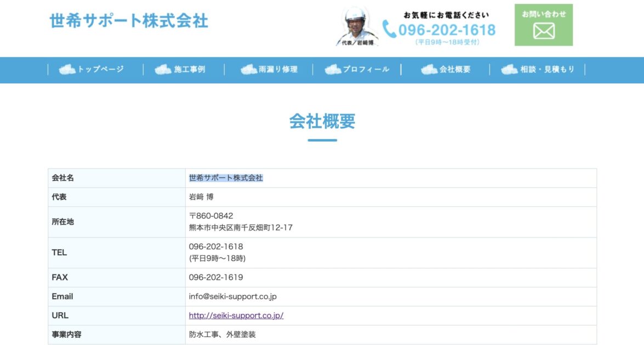The height and width of the screenshot is (345, 644).
Task: Click the FAX number 096-202-1619
Action: click(x=215, y=277)
